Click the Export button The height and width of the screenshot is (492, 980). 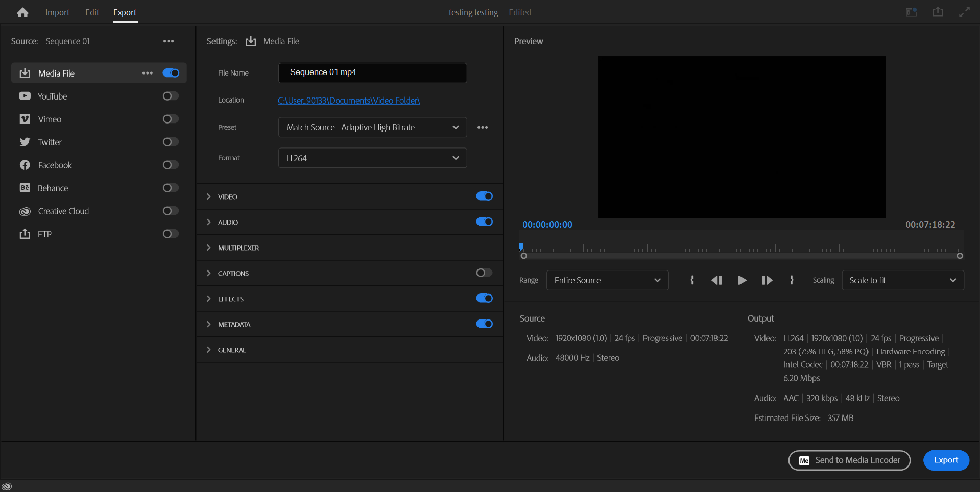click(945, 460)
